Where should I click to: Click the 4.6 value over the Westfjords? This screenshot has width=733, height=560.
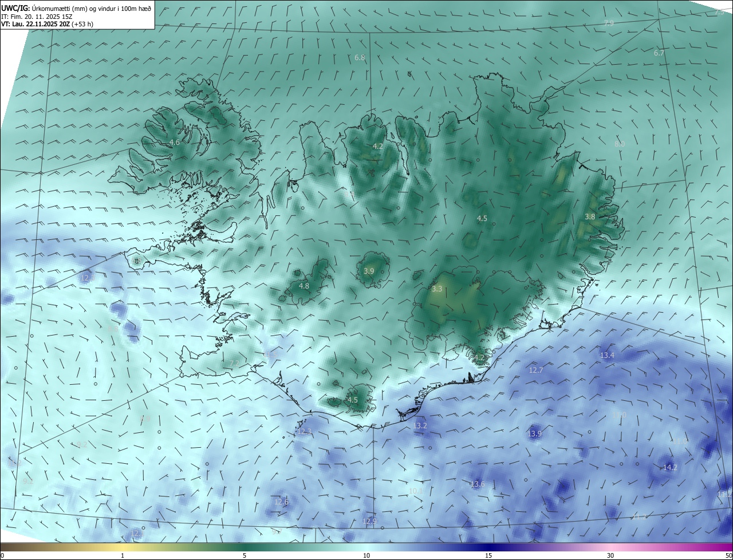175,142
